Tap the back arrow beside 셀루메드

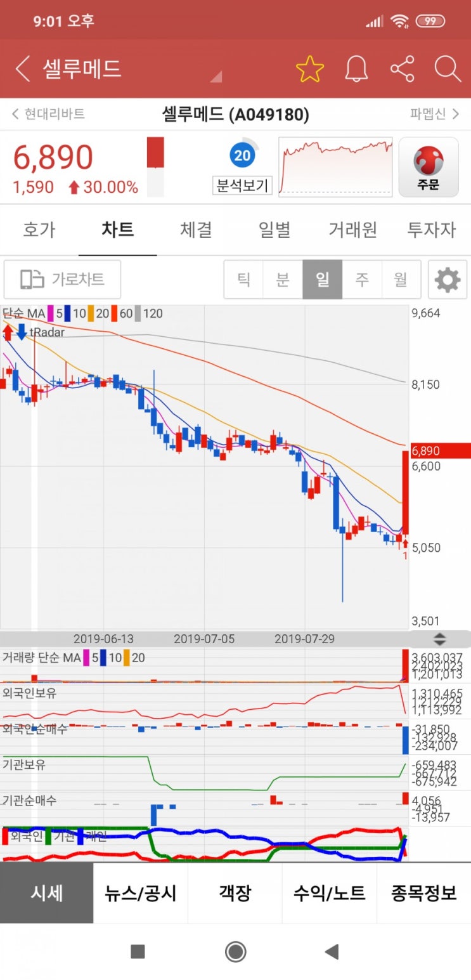coord(23,69)
